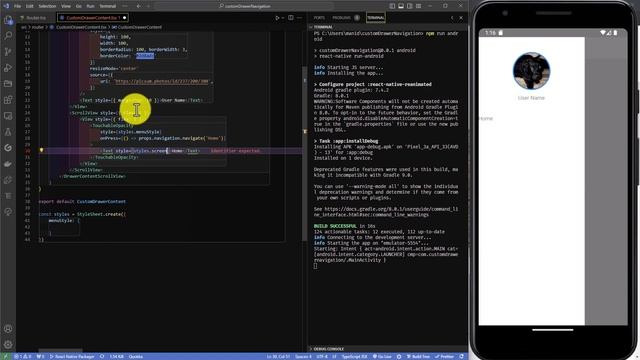Open the Accounts icon in activity bar

(x=8, y=329)
